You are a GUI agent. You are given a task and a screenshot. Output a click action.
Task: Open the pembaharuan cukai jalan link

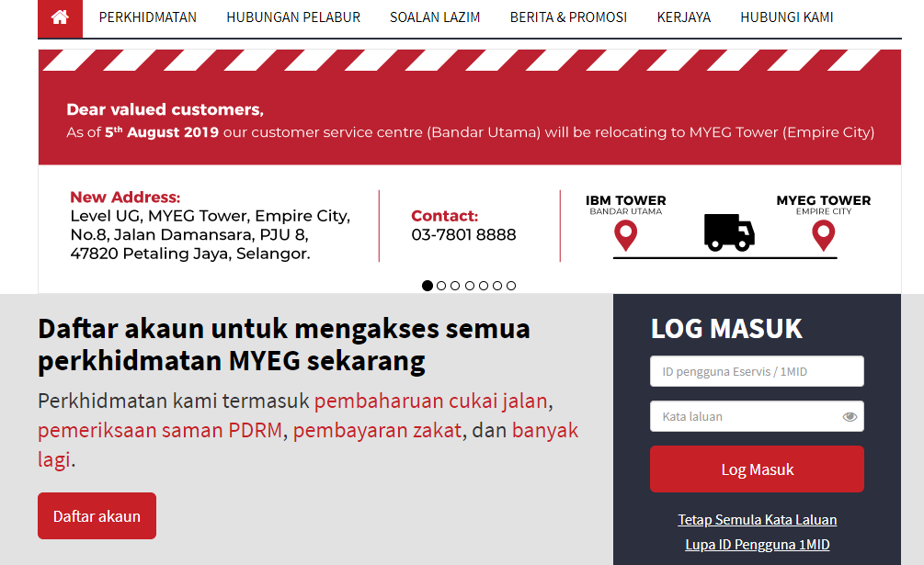tap(431, 401)
